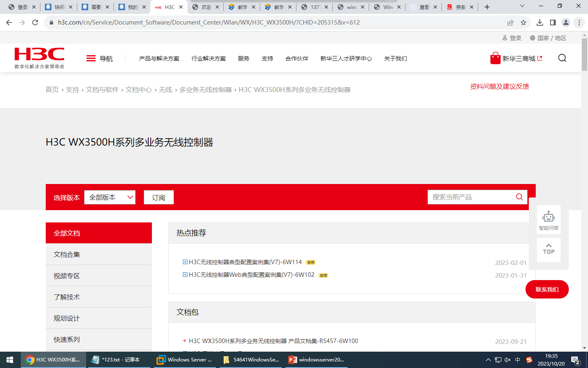Open 服务 in the top navigation
The image size is (588, 368).
[x=244, y=58]
